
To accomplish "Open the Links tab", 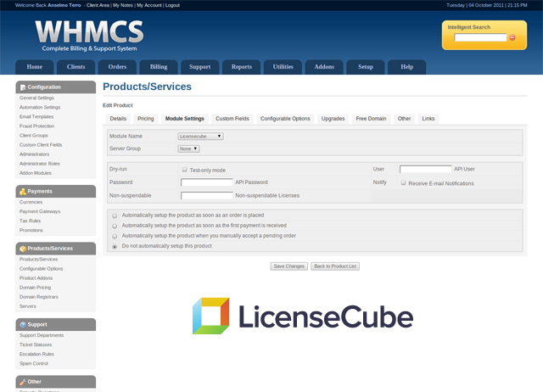I will pos(428,119).
